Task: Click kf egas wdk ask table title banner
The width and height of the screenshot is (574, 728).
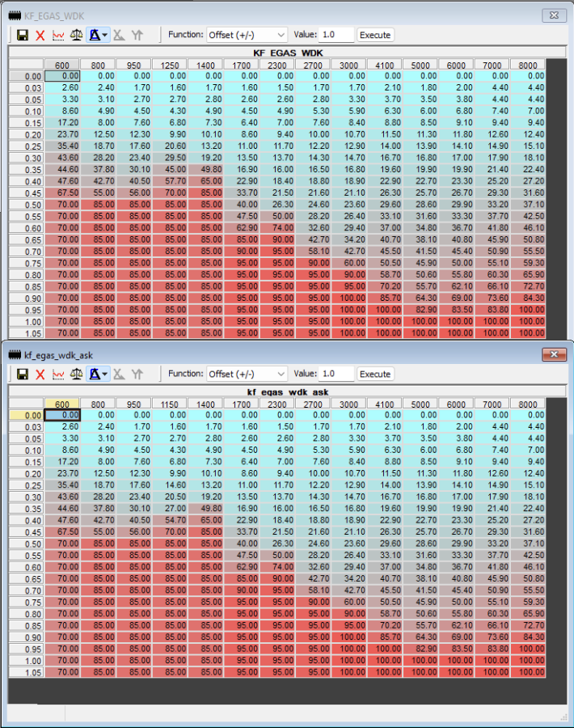Action: click(x=288, y=392)
